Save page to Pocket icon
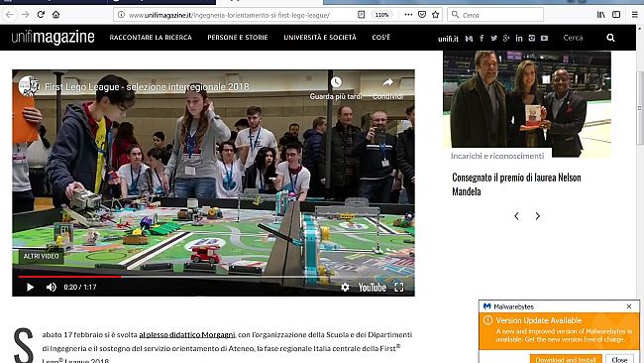The image size is (644, 363). 422,15
